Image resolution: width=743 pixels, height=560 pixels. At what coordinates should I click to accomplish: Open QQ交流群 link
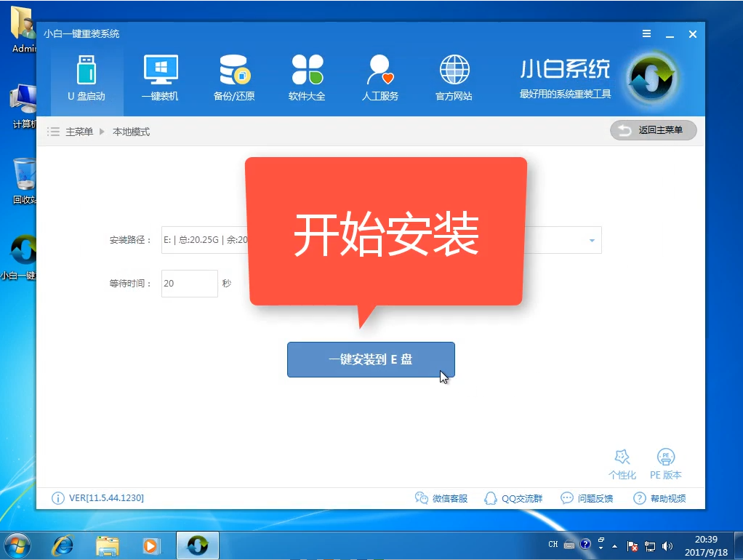(x=513, y=498)
